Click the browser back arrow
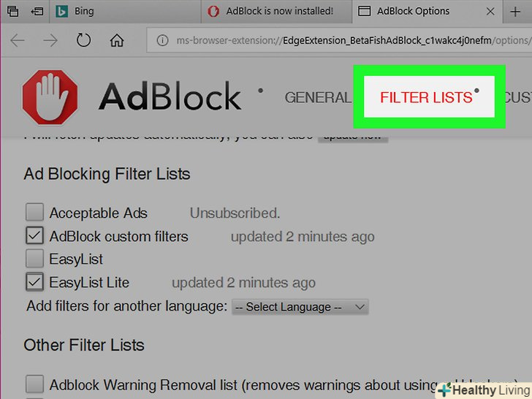Screen dimensions: 532x399 pos(17,41)
